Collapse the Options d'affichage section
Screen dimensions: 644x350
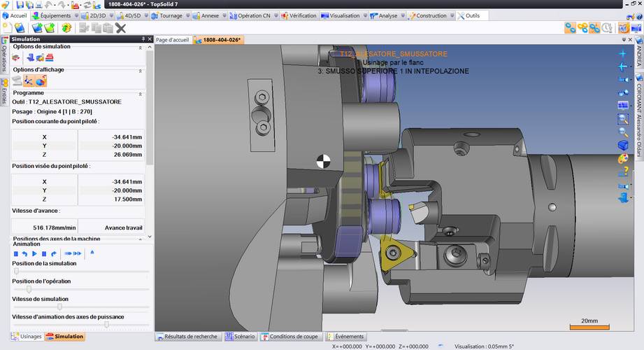click(140, 70)
